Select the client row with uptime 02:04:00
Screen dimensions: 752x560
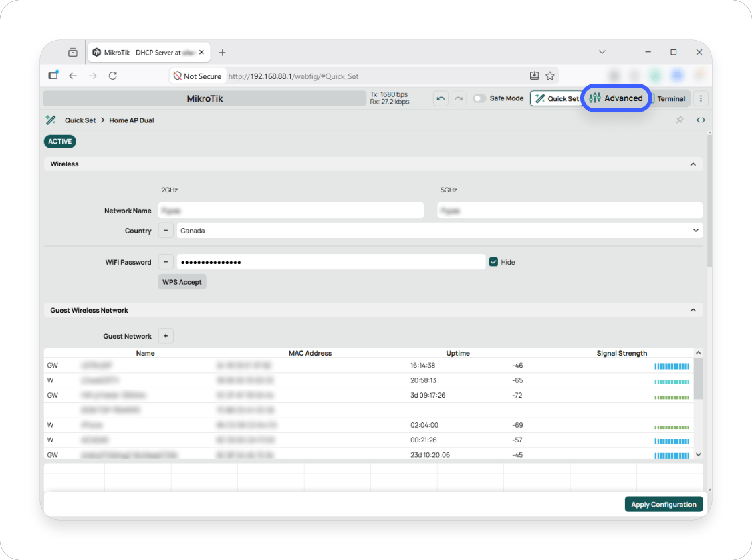point(368,425)
